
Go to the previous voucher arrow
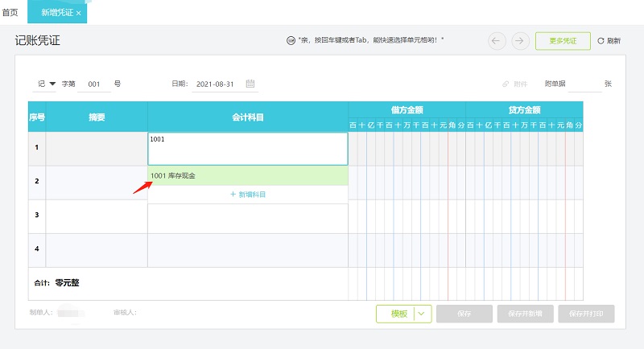(x=497, y=40)
